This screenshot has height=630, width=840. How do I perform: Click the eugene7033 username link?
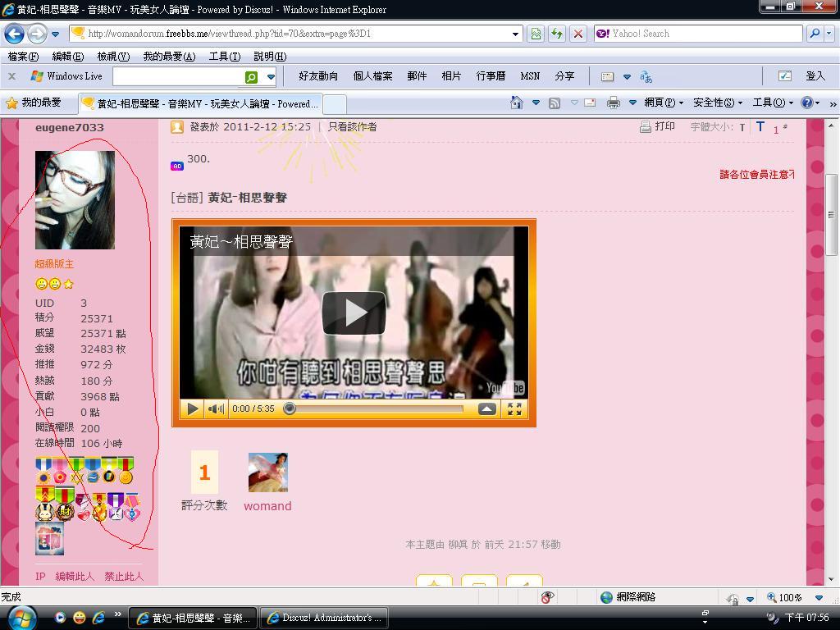click(70, 127)
